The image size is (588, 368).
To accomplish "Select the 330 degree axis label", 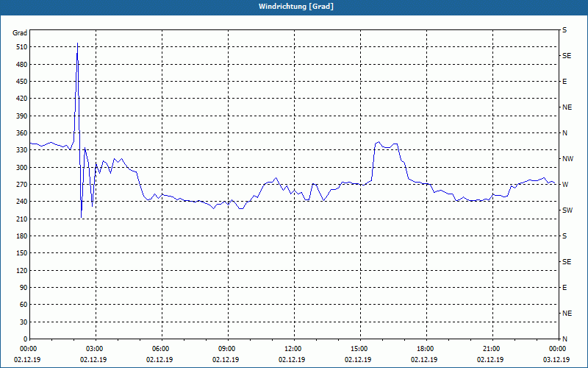I will (x=22, y=150).
